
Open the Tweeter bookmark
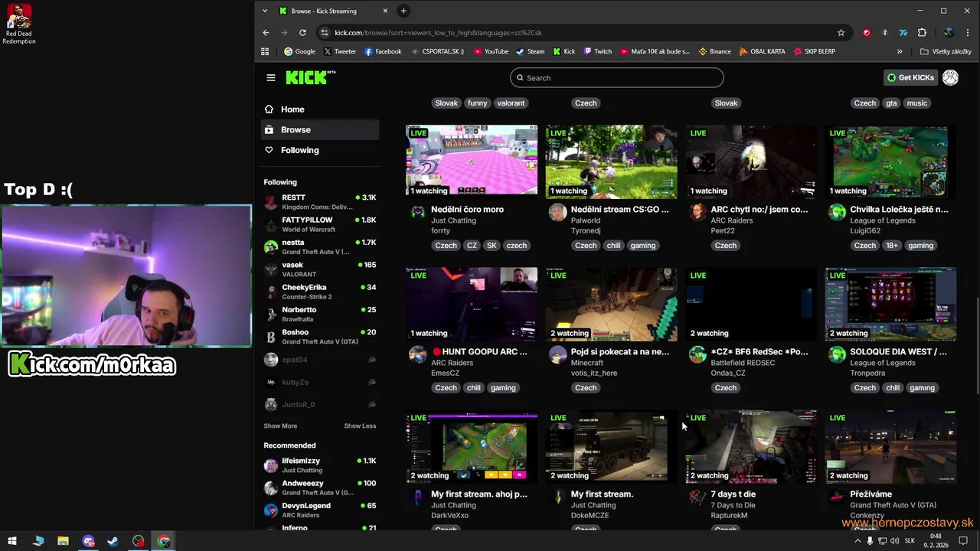pyautogui.click(x=340, y=51)
